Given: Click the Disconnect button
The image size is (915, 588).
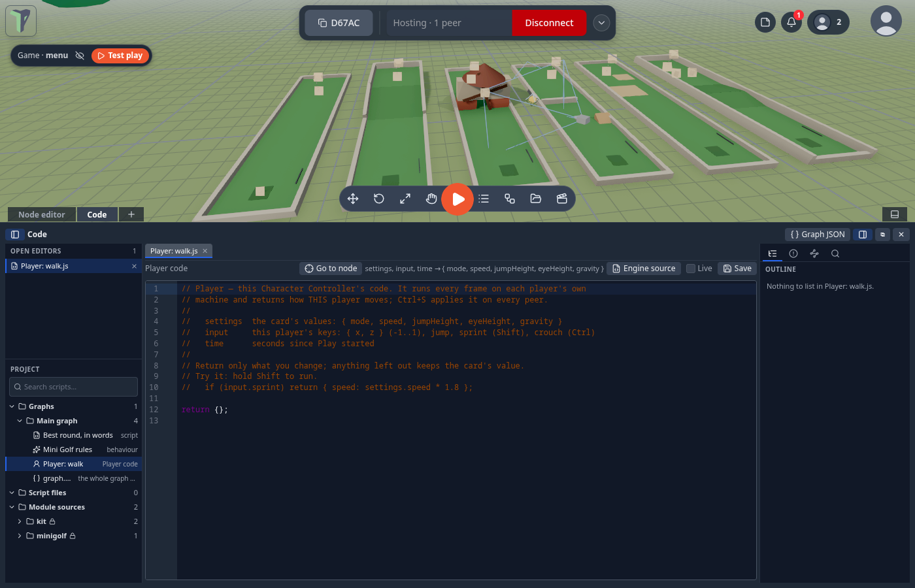Looking at the screenshot, I should (549, 23).
